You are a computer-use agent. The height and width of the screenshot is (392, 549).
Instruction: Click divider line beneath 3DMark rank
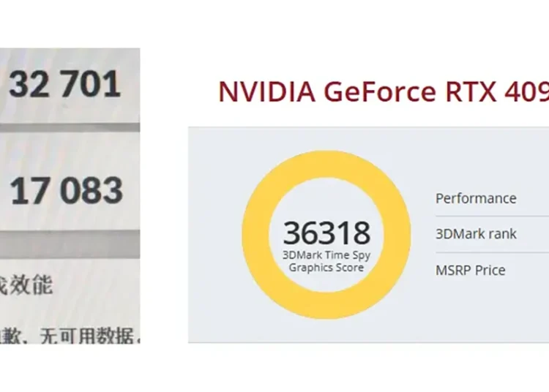[x=493, y=252]
